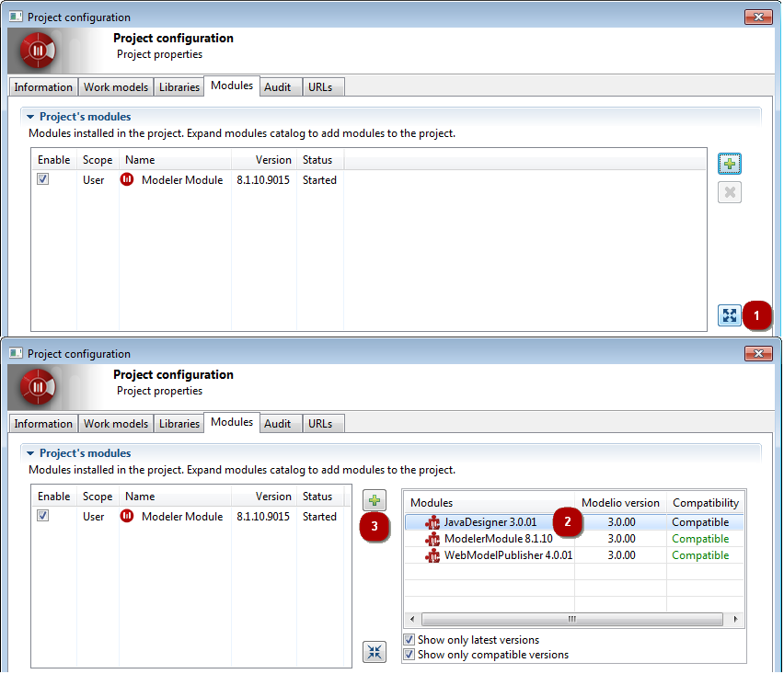This screenshot has height=674, width=784.
Task: Click Modelio version column header
Action: [621, 504]
